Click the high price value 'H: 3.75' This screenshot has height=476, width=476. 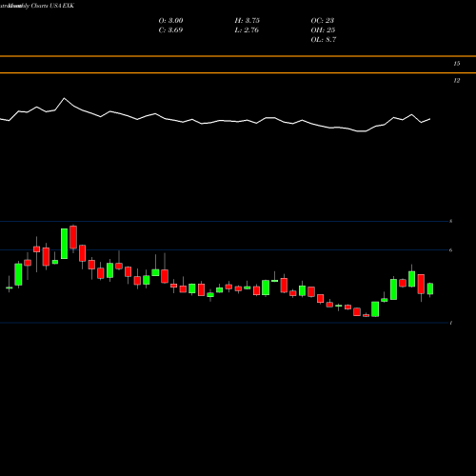(x=247, y=21)
